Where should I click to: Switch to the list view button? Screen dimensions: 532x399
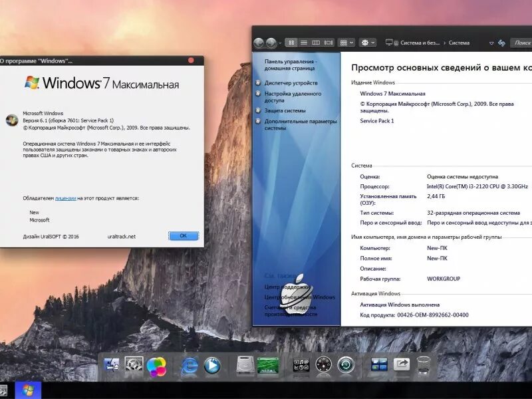pyautogui.click(x=304, y=43)
